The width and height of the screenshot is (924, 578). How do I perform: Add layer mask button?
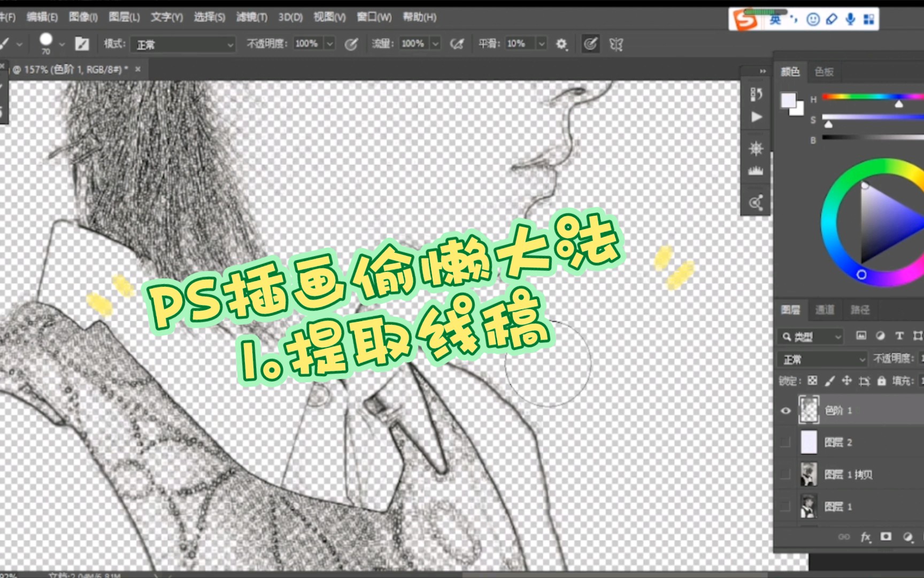[x=886, y=536]
